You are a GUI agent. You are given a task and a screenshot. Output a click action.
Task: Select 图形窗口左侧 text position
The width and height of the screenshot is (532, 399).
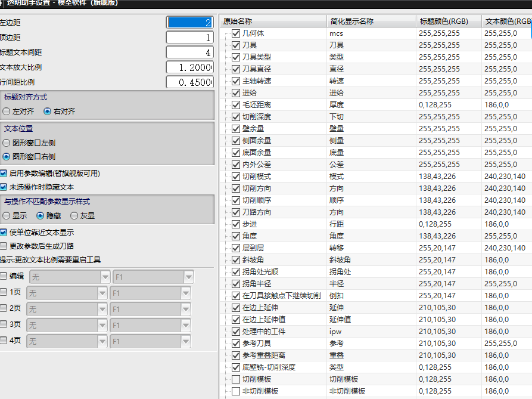6,143
